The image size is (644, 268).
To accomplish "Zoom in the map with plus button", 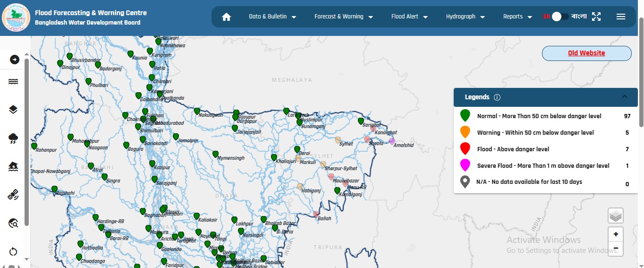I will click(x=616, y=234).
